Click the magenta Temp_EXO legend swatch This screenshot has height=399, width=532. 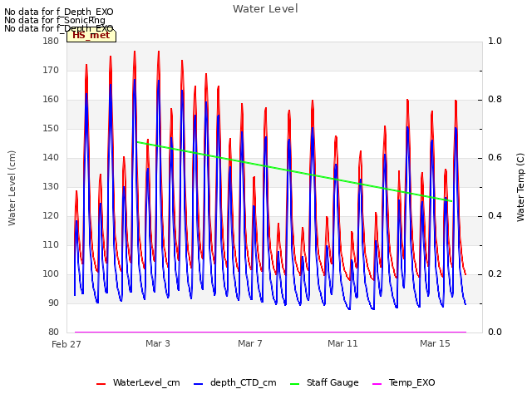pyautogui.click(x=377, y=384)
